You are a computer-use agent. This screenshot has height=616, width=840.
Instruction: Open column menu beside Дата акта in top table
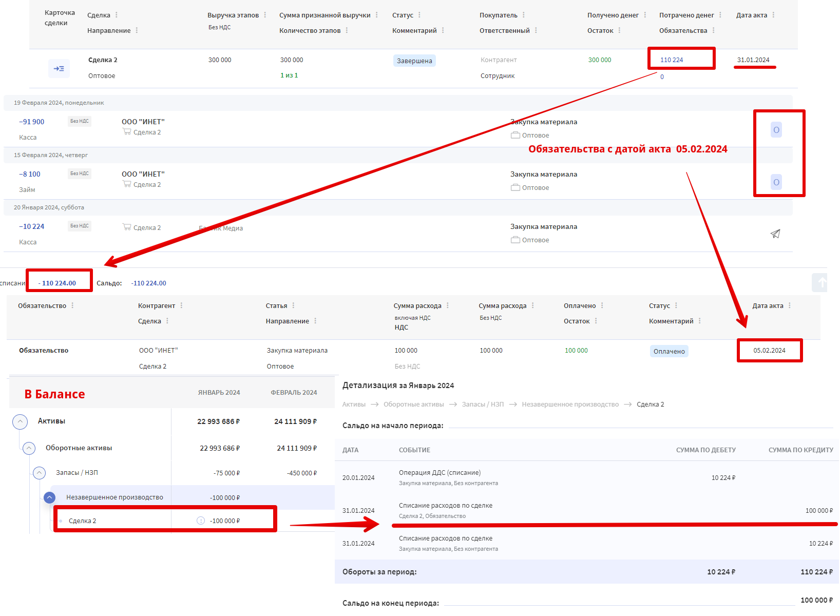[774, 15]
